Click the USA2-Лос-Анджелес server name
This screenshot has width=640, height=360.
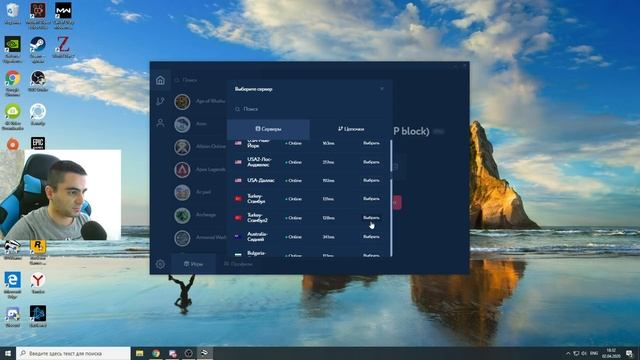259,162
